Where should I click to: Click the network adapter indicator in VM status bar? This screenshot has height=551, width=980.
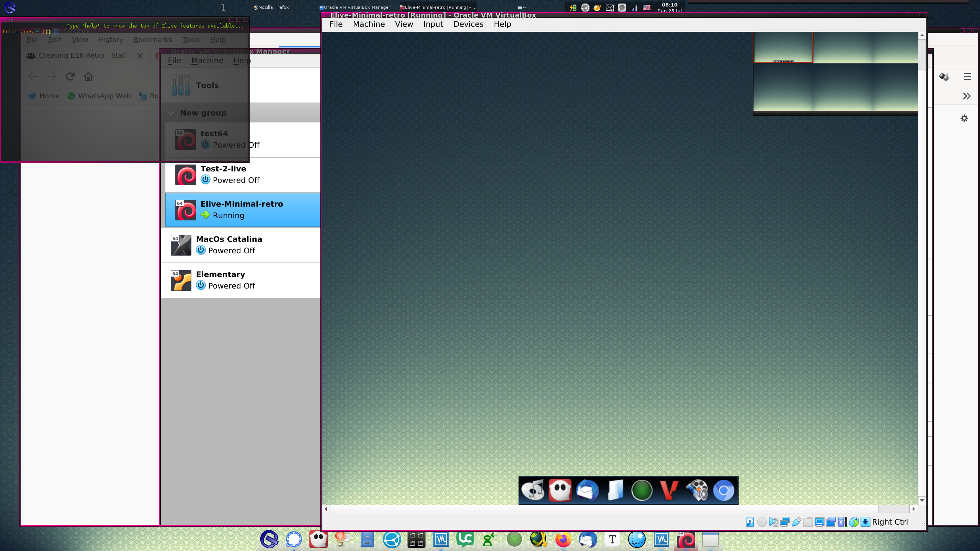[x=785, y=522]
